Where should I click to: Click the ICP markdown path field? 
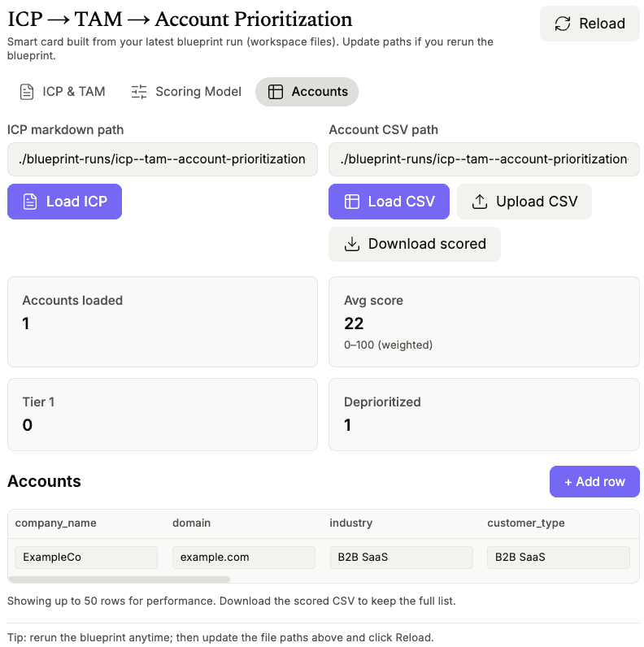pyautogui.click(x=163, y=159)
